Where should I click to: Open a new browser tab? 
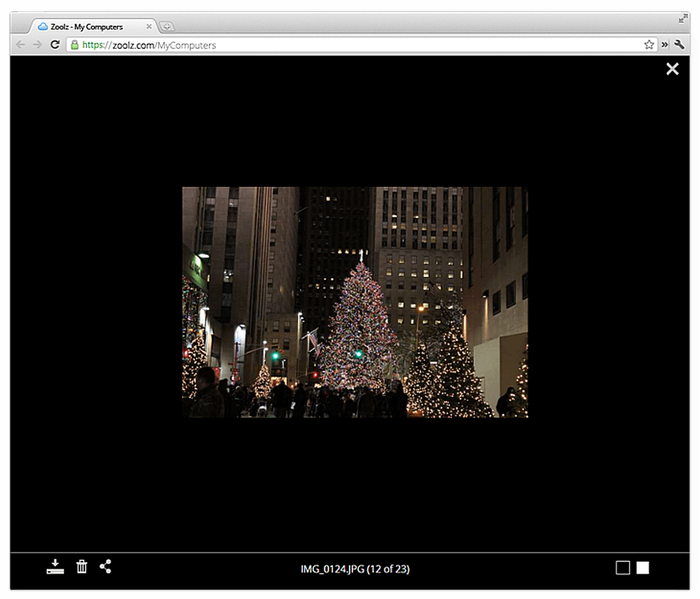click(167, 26)
